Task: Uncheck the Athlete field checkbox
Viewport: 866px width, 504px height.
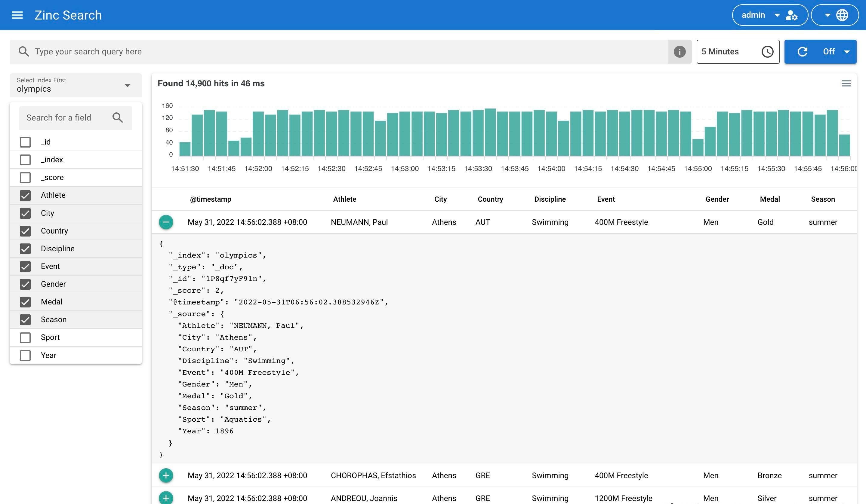Action: (x=25, y=195)
